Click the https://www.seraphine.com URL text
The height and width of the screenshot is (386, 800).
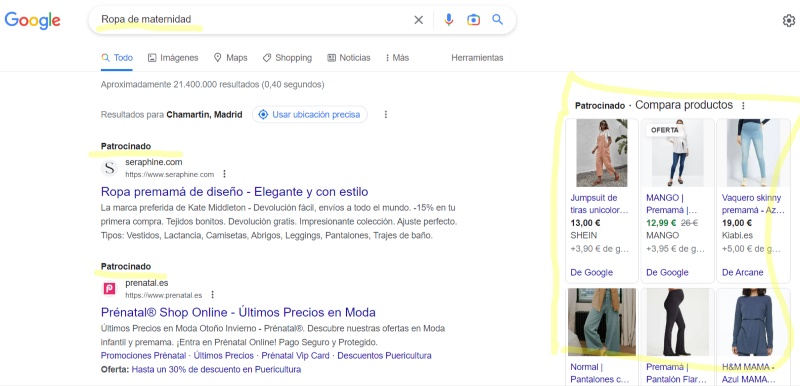(169, 174)
